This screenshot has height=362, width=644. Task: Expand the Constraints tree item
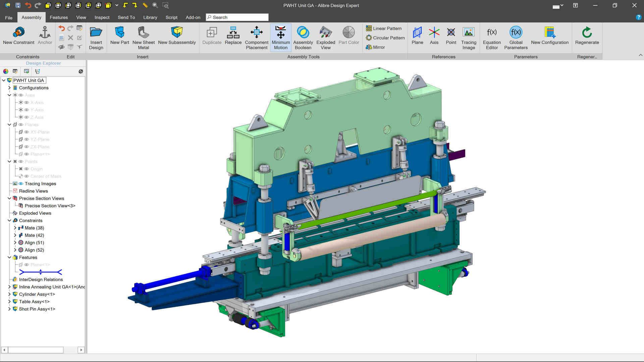click(10, 220)
